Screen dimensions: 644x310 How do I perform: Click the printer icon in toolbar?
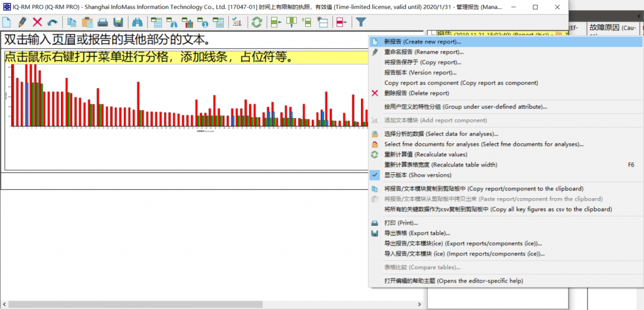coord(103,22)
